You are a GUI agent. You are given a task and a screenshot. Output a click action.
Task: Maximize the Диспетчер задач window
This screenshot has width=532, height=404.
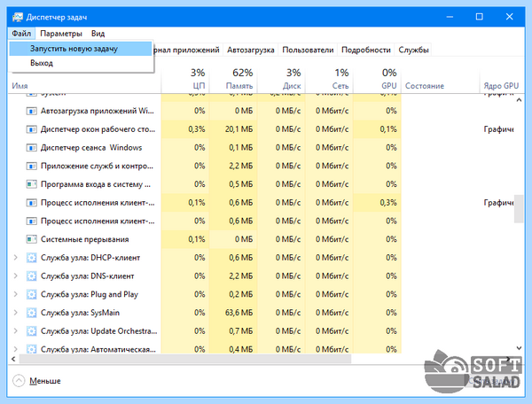click(x=479, y=17)
